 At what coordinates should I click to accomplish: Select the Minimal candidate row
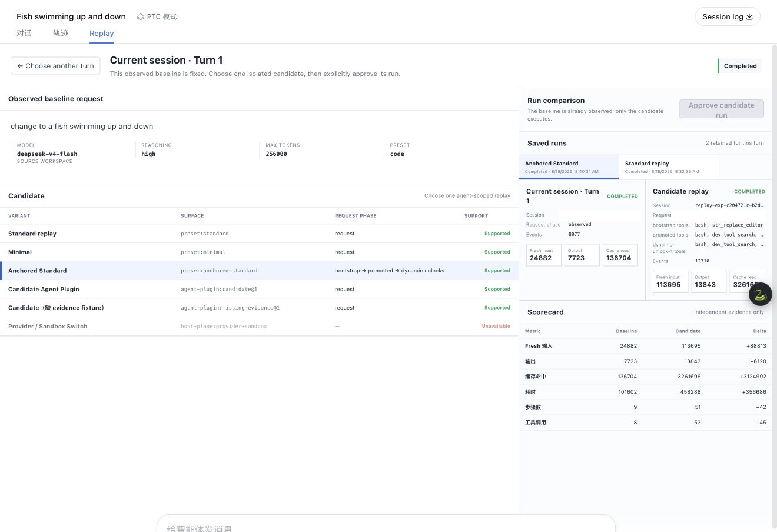click(x=259, y=252)
